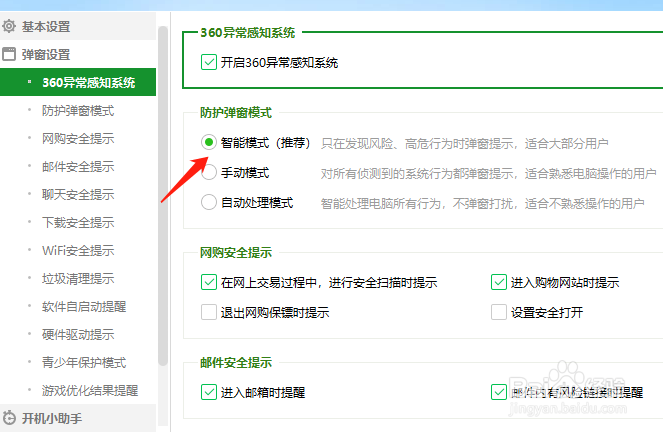Open 垃圾清理提示 sidebar item

78,279
